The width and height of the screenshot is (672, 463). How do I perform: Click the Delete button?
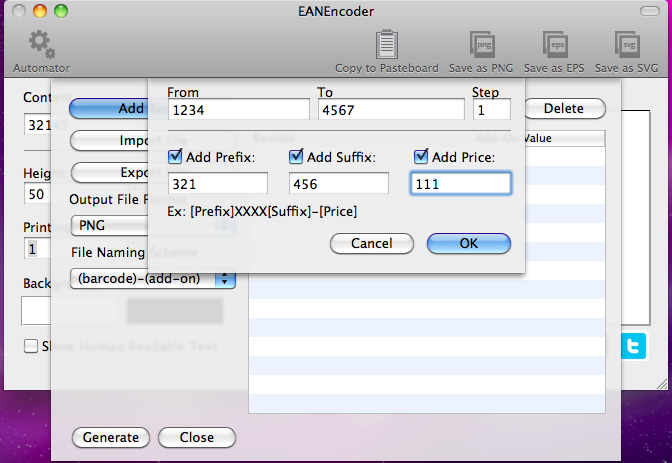pyautogui.click(x=564, y=108)
